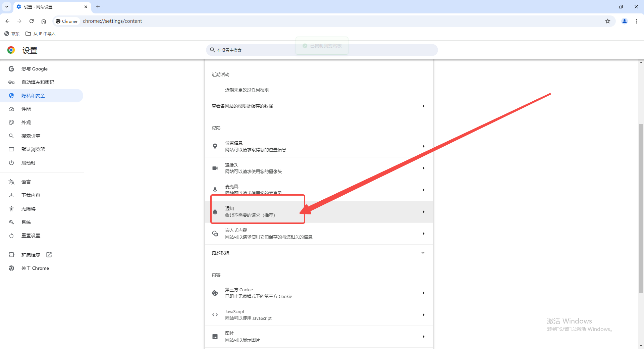This screenshot has height=349, width=644.
Task: Click the wrench icon beside 系统
Action: pos(11,222)
